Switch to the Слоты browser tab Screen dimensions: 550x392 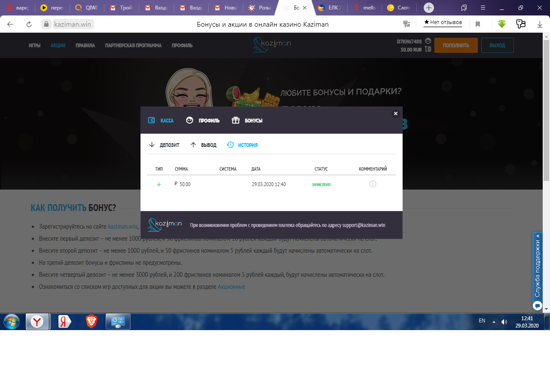click(x=400, y=8)
